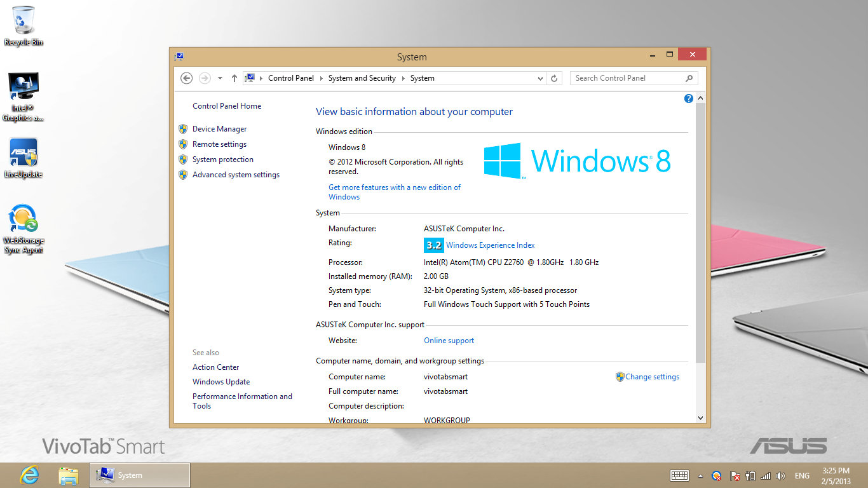
Task: Click the 3.2 rating badge
Action: [x=433, y=245]
